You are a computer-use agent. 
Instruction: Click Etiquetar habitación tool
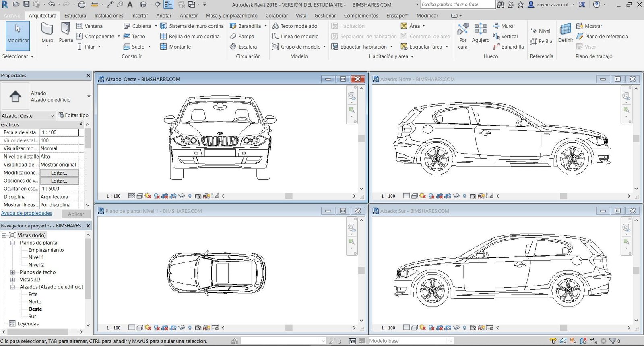point(359,47)
